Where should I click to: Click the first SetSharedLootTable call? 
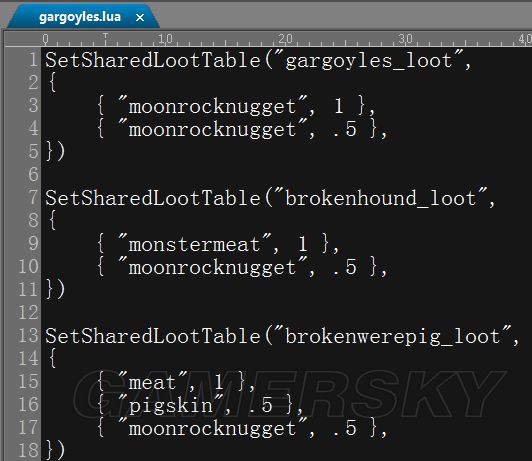[x=153, y=60]
